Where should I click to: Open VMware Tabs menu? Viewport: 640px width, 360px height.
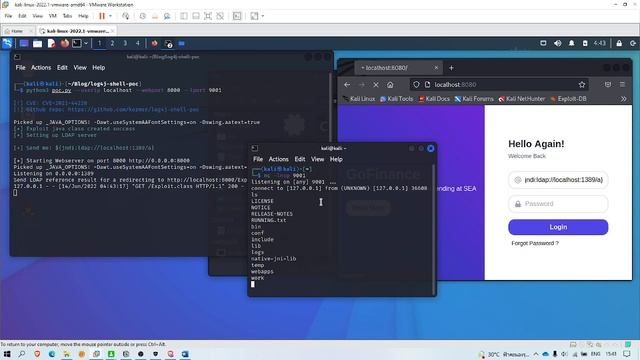[67, 16]
